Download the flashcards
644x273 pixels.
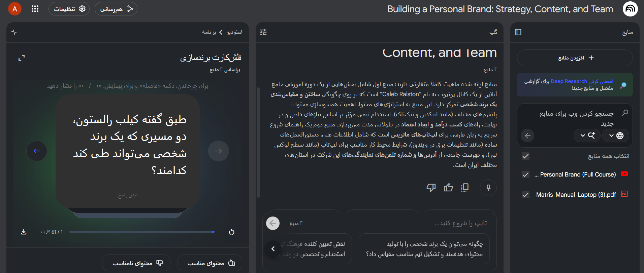(x=24, y=232)
